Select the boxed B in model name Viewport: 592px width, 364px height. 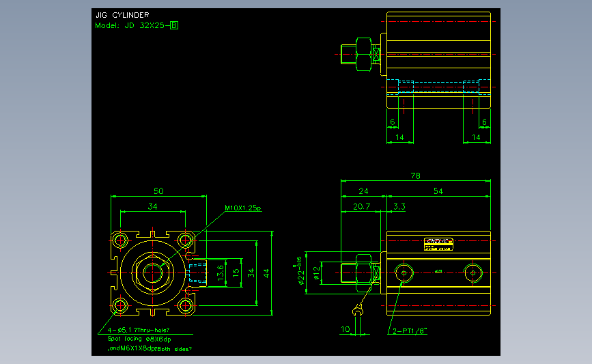coord(174,25)
